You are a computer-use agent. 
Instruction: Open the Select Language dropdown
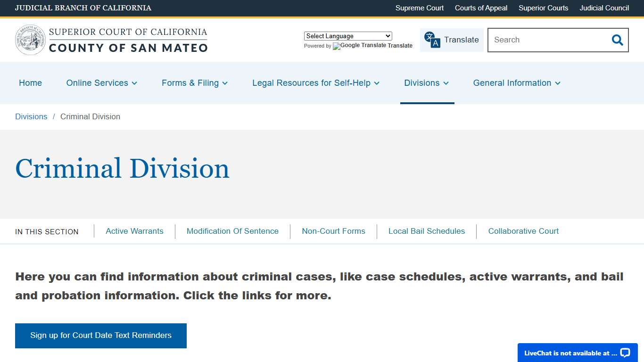347,36
